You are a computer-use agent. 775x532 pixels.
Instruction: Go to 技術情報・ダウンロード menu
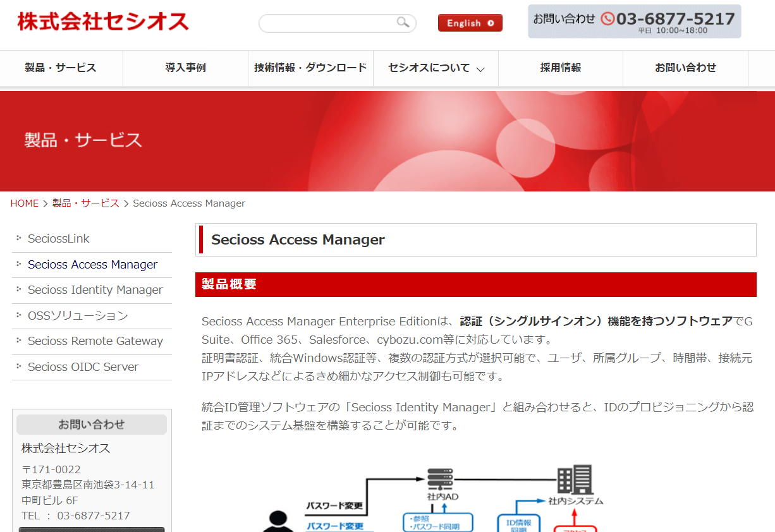coord(310,68)
